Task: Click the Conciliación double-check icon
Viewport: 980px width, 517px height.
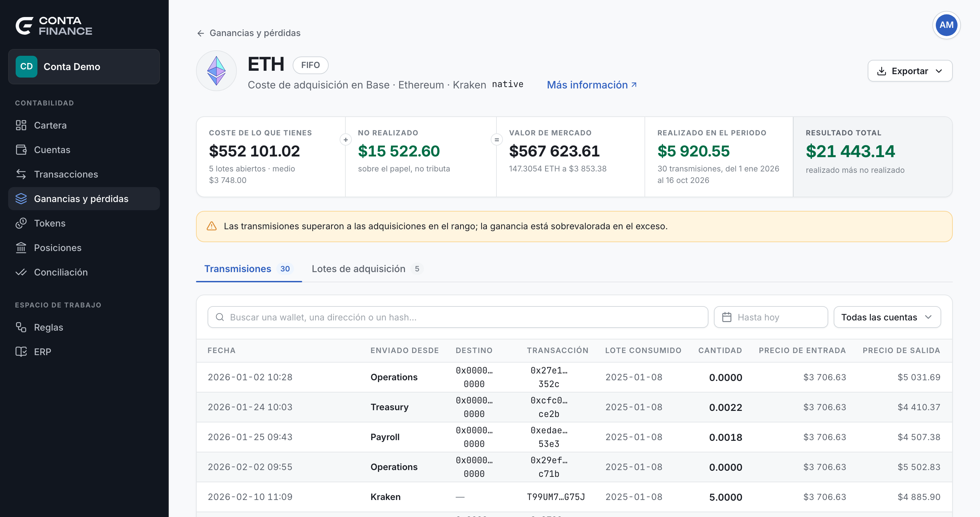Action: [21, 272]
